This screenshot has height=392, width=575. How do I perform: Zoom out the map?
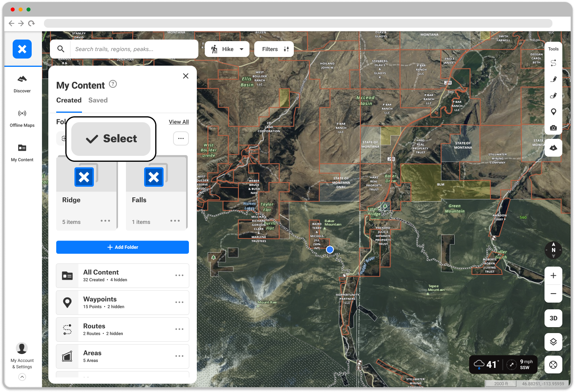[x=554, y=294]
